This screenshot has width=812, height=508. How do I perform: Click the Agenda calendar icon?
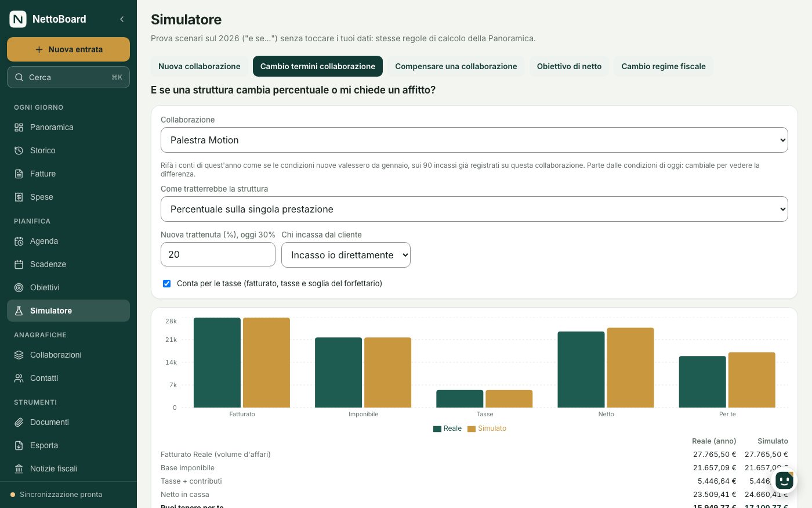pos(19,241)
